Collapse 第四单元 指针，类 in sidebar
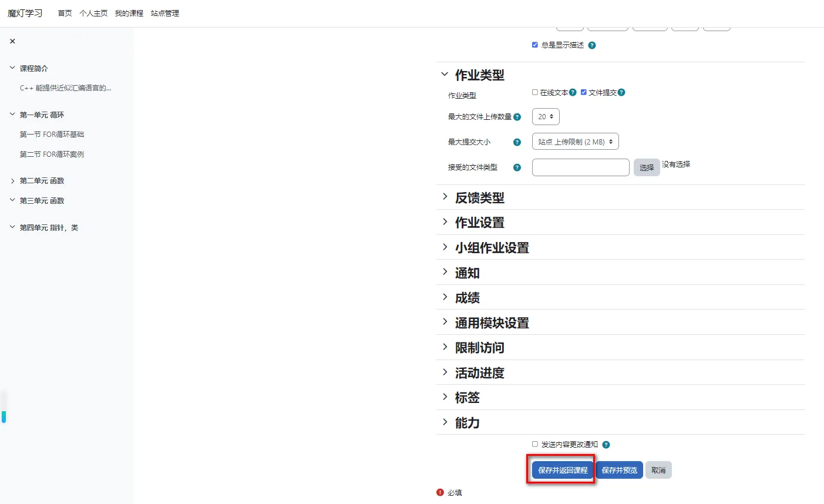This screenshot has width=824, height=504. click(12, 227)
